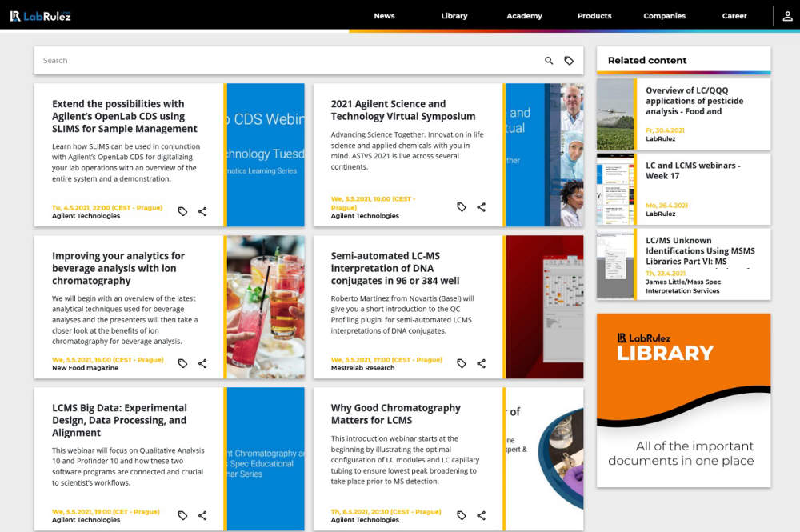This screenshot has width=800, height=532.
Task: Open the Academy menu
Action: (x=524, y=16)
